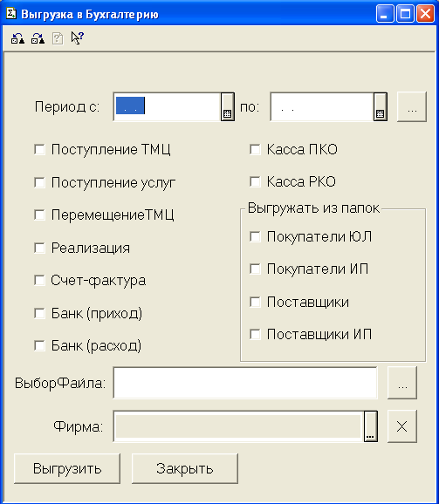This screenshot has height=504, width=439.
Task: Clear the Фирма field with X button
Action: tap(402, 426)
